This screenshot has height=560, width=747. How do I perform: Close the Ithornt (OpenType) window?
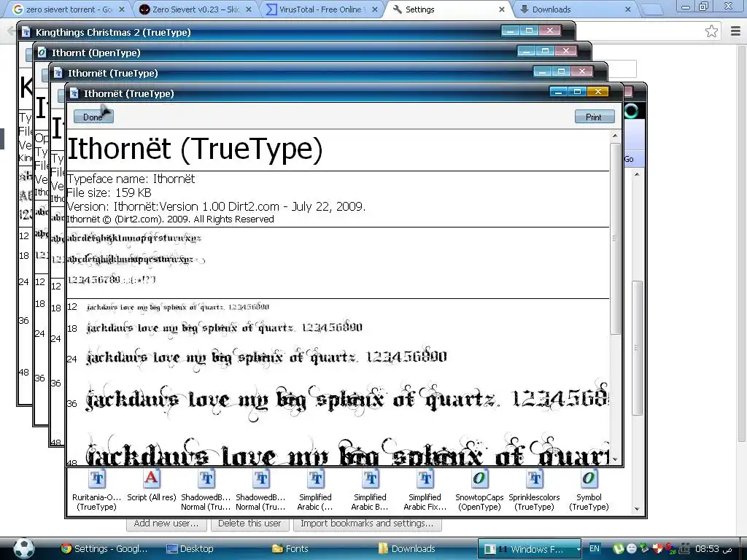tap(566, 51)
